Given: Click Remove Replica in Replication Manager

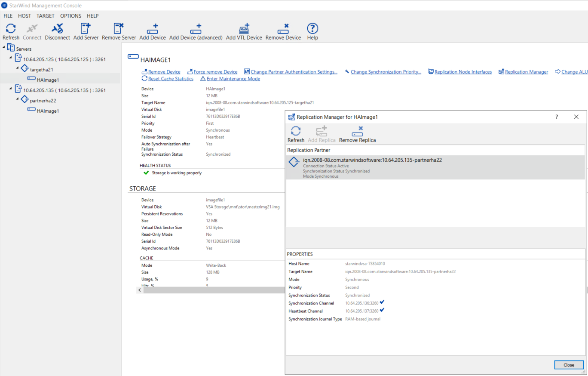Looking at the screenshot, I should coord(357,131).
